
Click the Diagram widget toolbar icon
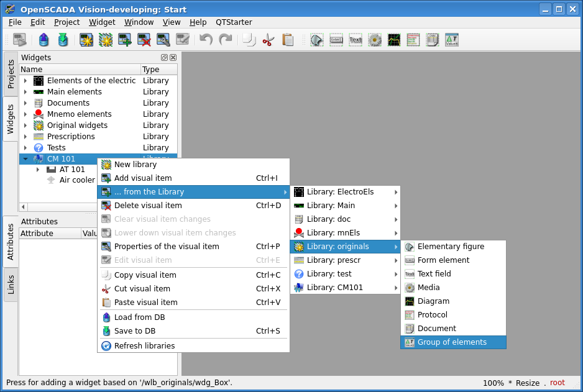click(x=394, y=40)
